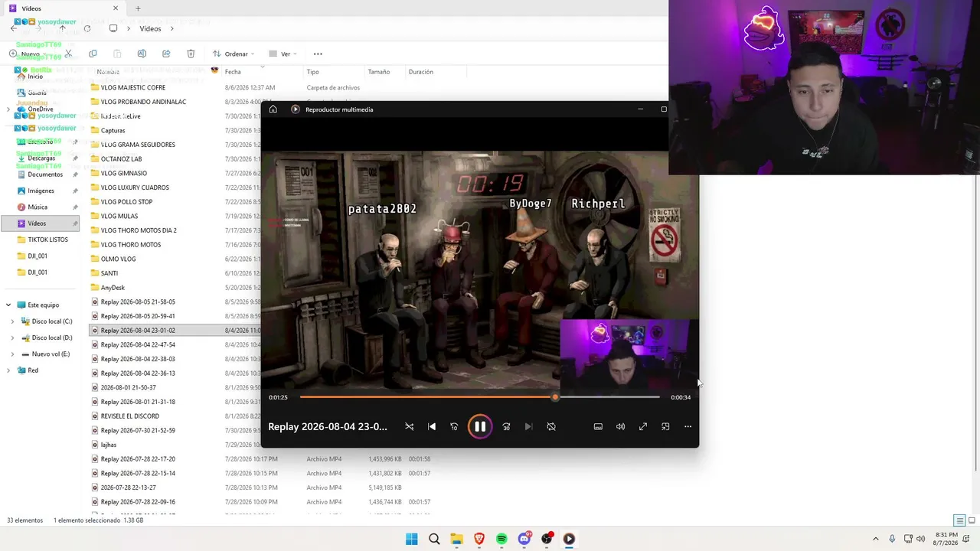
Task: Share the selected file
Action: coord(166,54)
